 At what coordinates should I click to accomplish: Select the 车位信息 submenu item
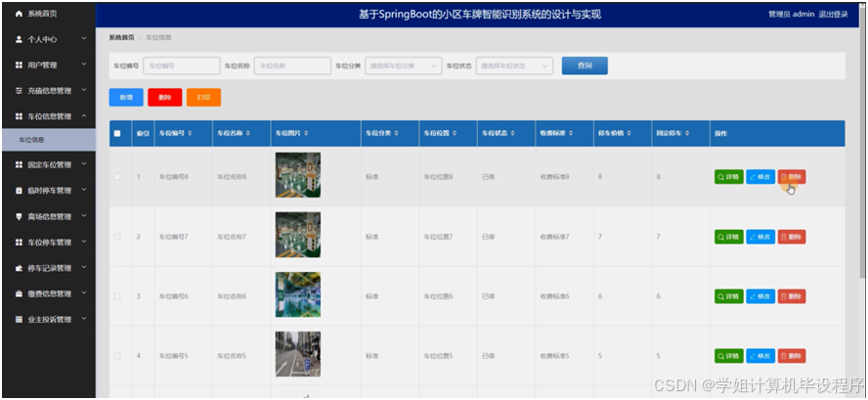click(48, 140)
